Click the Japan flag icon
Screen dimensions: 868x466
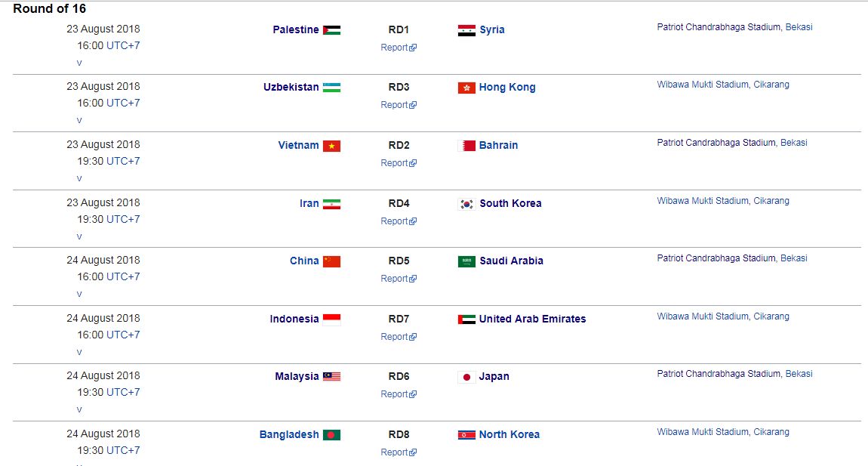coord(466,377)
